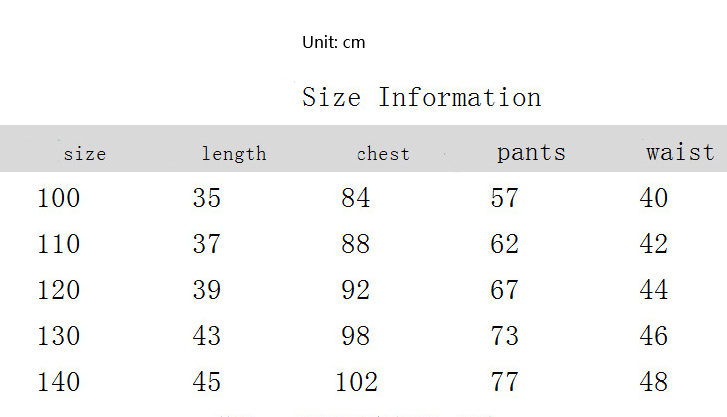Viewport: 727px width, 417px height.
Task: Click the "Size Information" title
Action: pos(421,98)
